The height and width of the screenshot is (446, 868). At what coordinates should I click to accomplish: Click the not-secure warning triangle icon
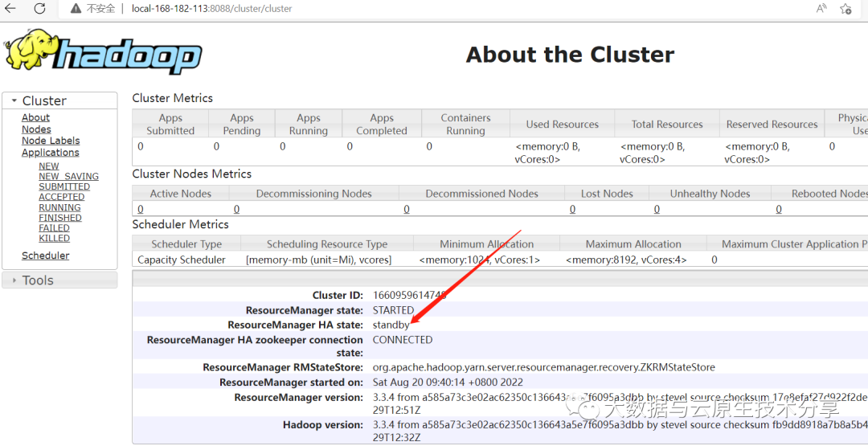click(76, 9)
